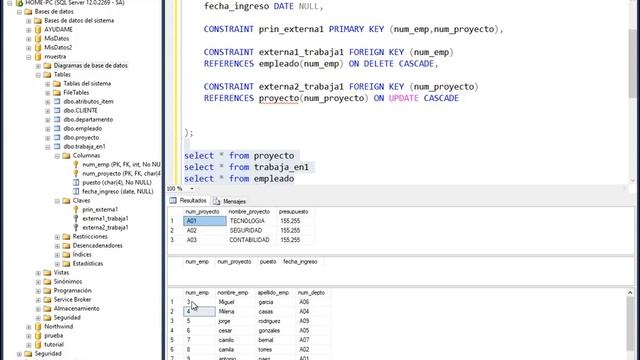Select the rodriguez cell
This screenshot has width=640, height=360.
point(275,321)
